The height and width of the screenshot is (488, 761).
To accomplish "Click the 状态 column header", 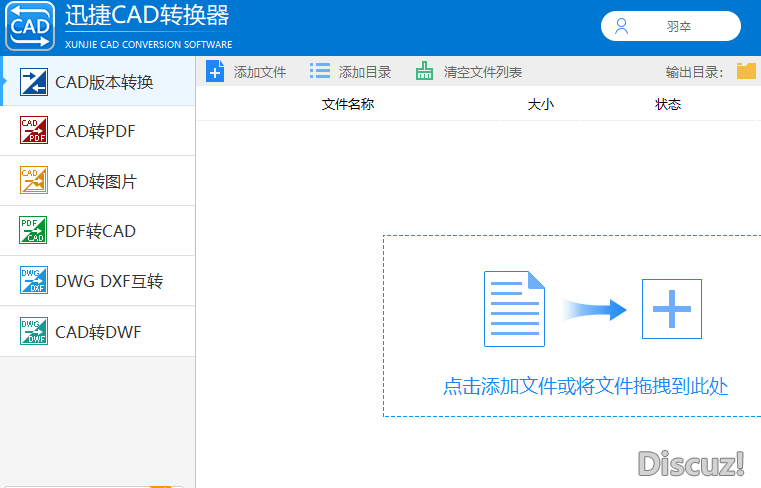I will (x=668, y=104).
